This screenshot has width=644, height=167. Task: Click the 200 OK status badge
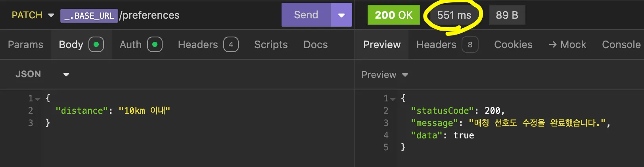[x=393, y=15]
